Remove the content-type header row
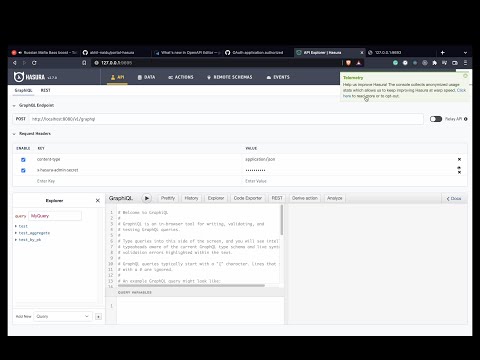This screenshot has width=480, height=360. 459,159
